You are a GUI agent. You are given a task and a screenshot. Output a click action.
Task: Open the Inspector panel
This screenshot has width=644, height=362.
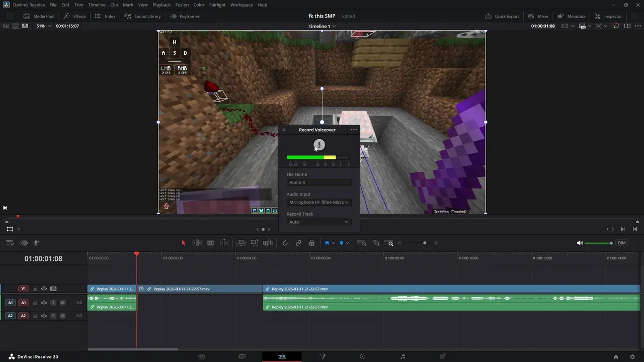coord(608,16)
